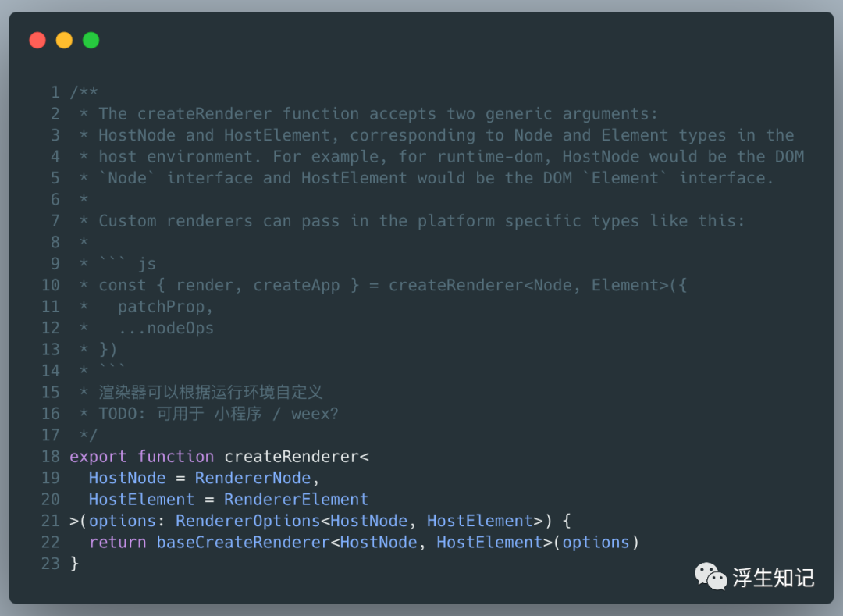Click line number 1 in gutter

click(x=55, y=92)
